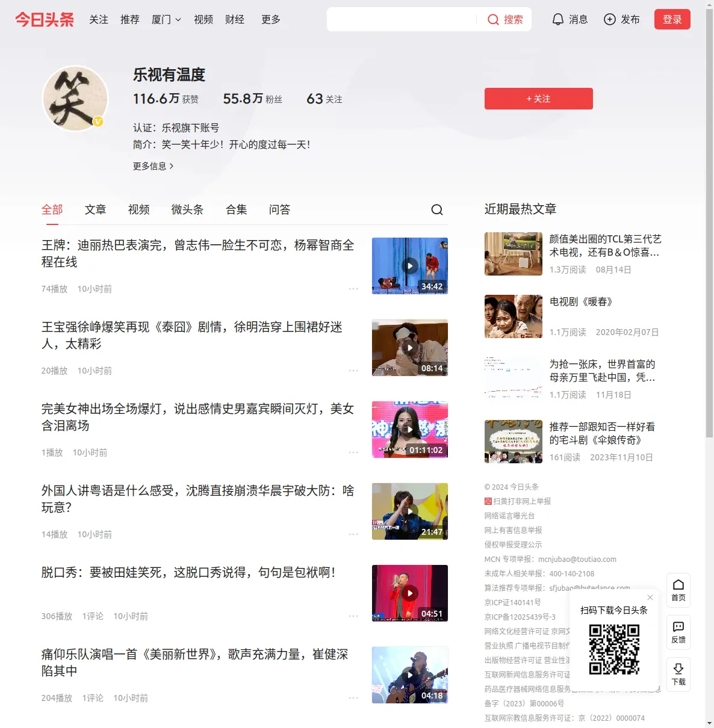This screenshot has width=714, height=728.
Task: Expand the 更多 navigation menu
Action: [x=271, y=19]
